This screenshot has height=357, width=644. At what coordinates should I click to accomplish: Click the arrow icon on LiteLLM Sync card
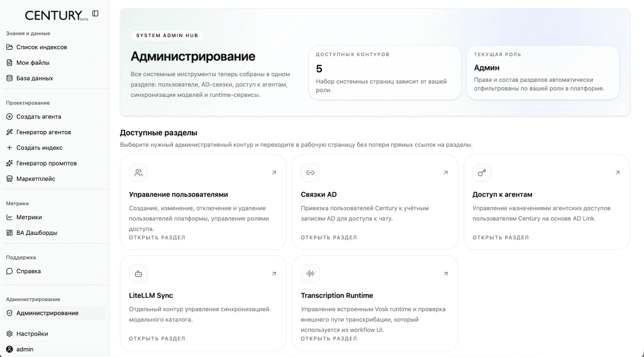[x=274, y=273]
